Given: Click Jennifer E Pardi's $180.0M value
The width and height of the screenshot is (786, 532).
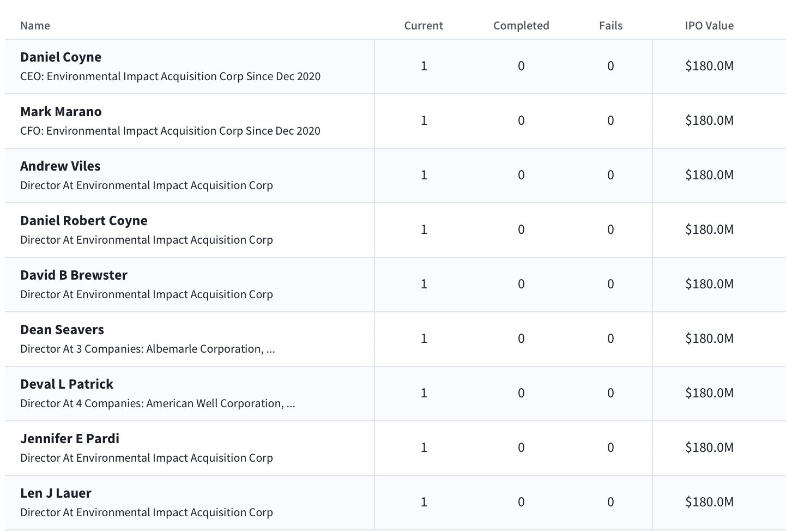Looking at the screenshot, I should coord(709,448).
